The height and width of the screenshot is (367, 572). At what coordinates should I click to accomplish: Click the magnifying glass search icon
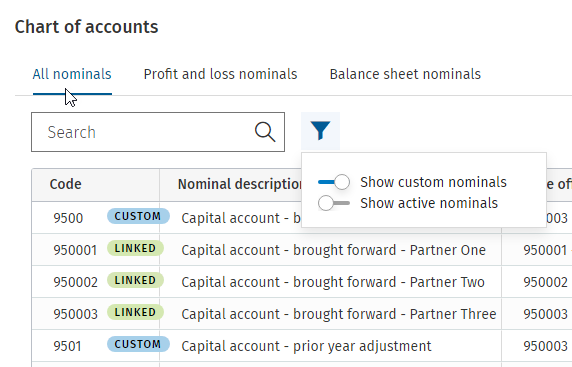[x=265, y=132]
